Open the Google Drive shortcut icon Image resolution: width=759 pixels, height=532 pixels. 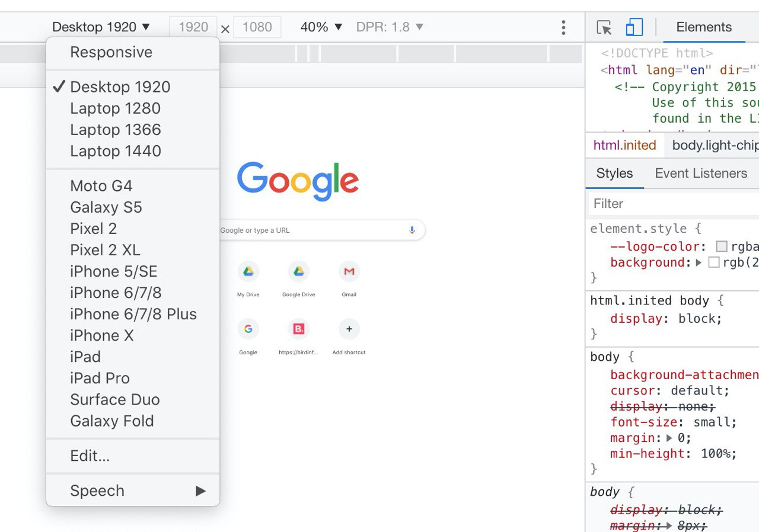[x=299, y=271]
